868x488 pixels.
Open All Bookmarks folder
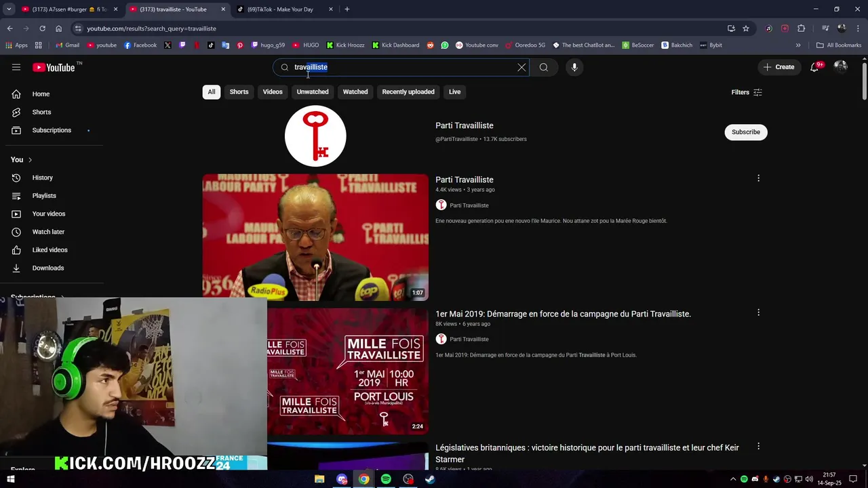coord(839,45)
